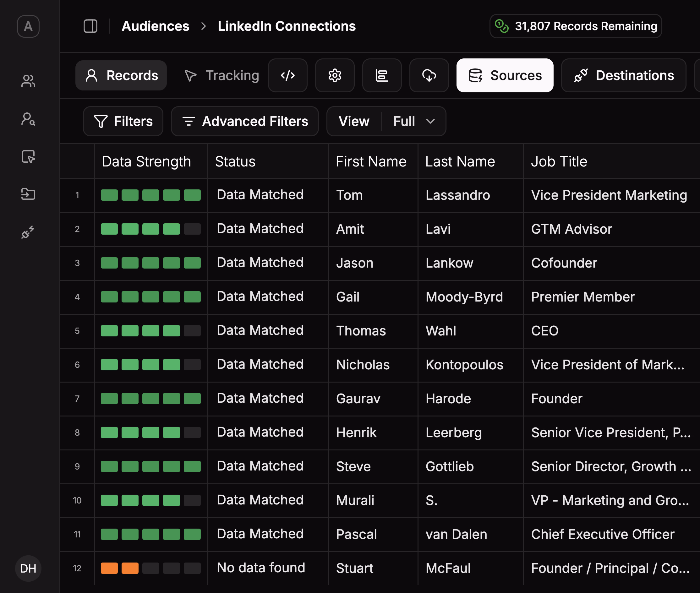Expand the Full view dropdown
The width and height of the screenshot is (700, 593).
[414, 121]
